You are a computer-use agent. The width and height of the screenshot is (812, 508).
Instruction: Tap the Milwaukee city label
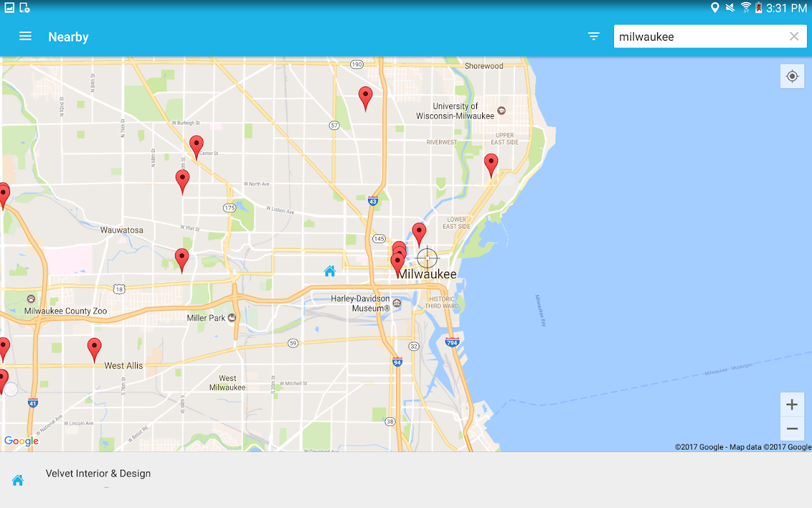[428, 274]
